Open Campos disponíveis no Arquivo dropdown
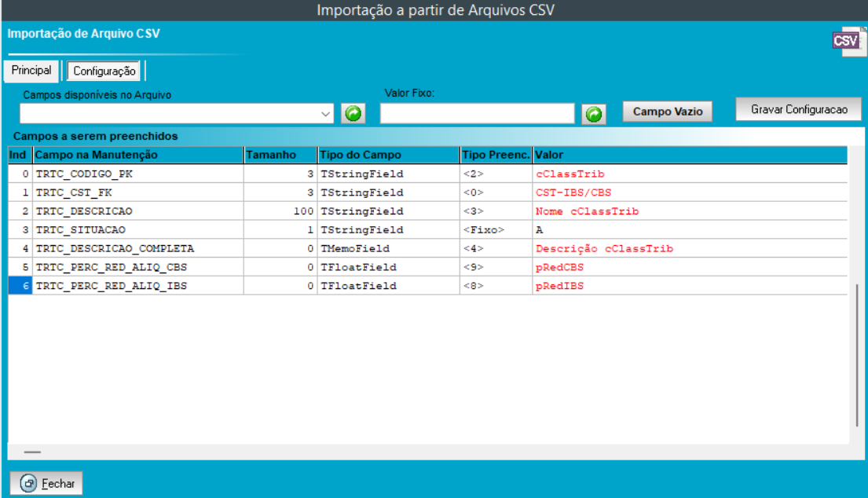 coord(327,114)
